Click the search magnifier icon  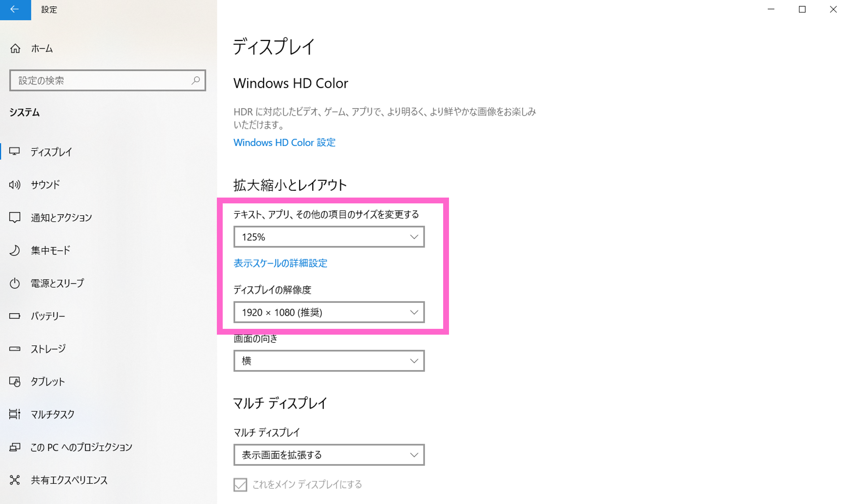[x=196, y=81]
